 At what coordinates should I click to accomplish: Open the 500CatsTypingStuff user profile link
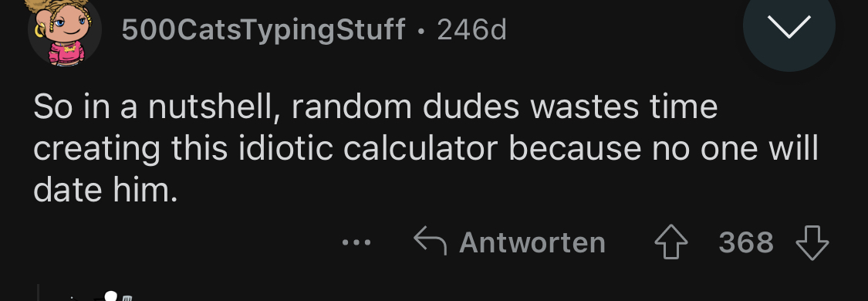click(264, 30)
